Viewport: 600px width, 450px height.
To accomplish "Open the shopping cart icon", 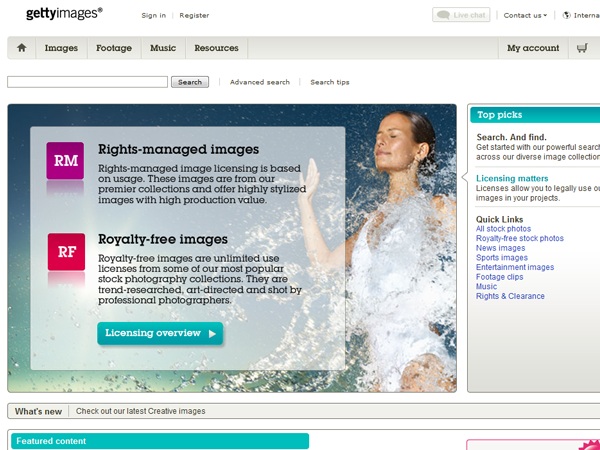I will click(582, 48).
